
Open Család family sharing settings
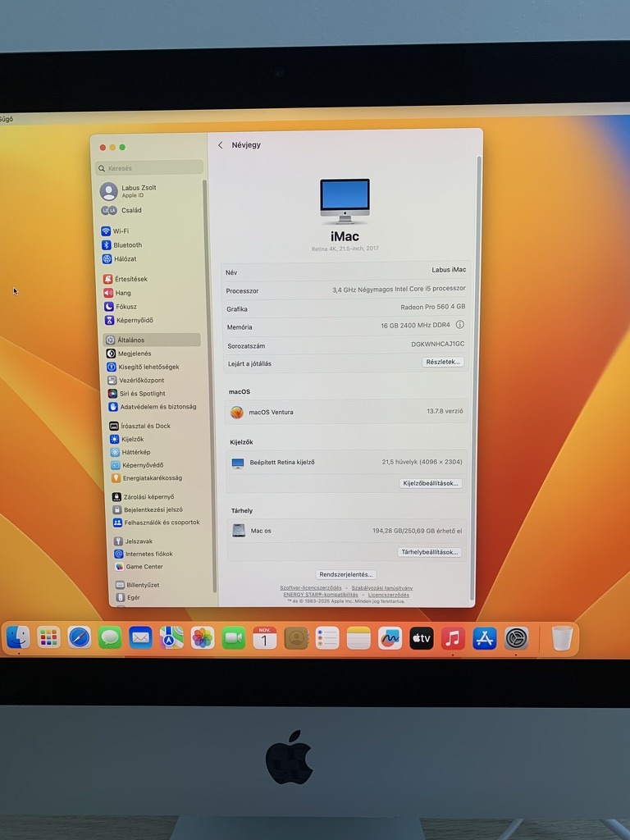[121, 211]
